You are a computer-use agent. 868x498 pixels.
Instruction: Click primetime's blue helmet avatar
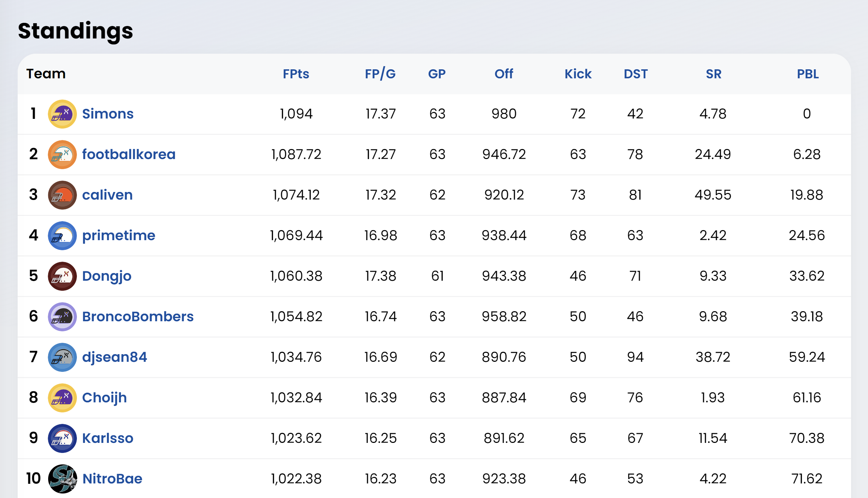[62, 236]
